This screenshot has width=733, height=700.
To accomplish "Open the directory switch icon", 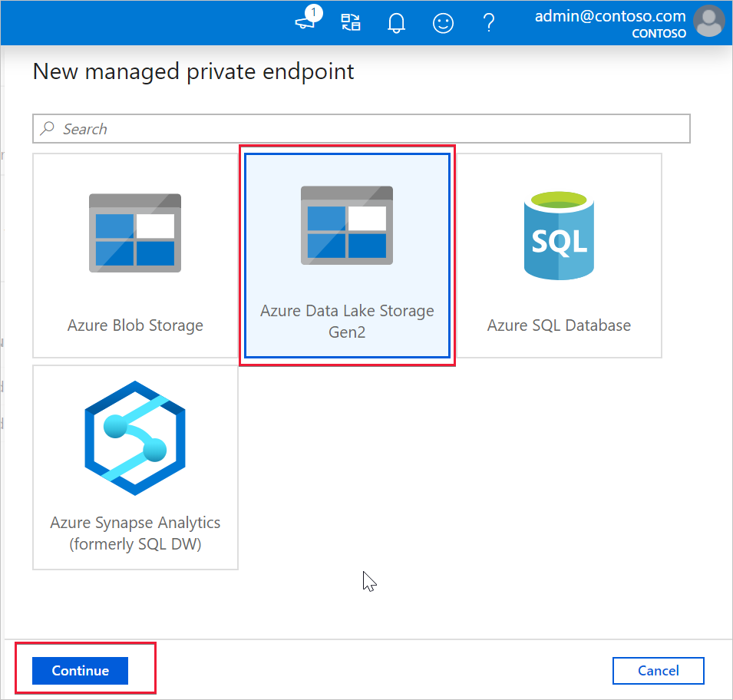I will (x=351, y=22).
